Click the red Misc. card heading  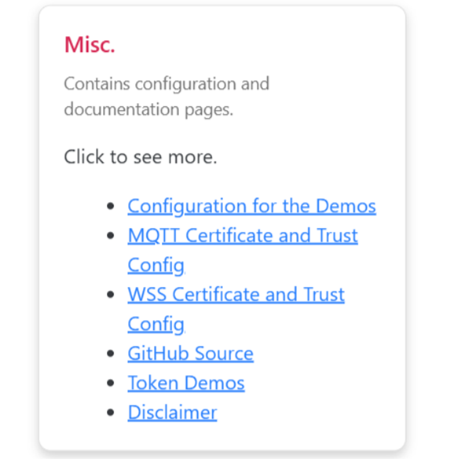90,45
